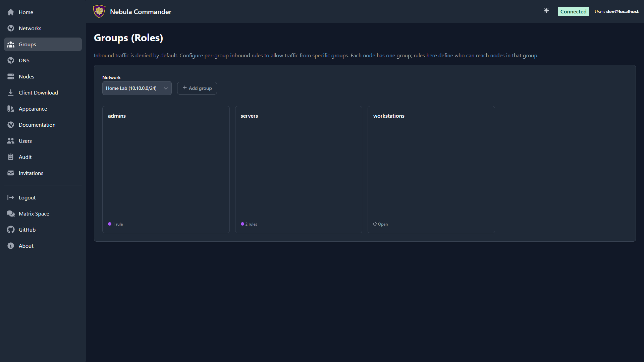This screenshot has width=644, height=362.
Task: Select the Documentation menu label
Action: point(37,125)
